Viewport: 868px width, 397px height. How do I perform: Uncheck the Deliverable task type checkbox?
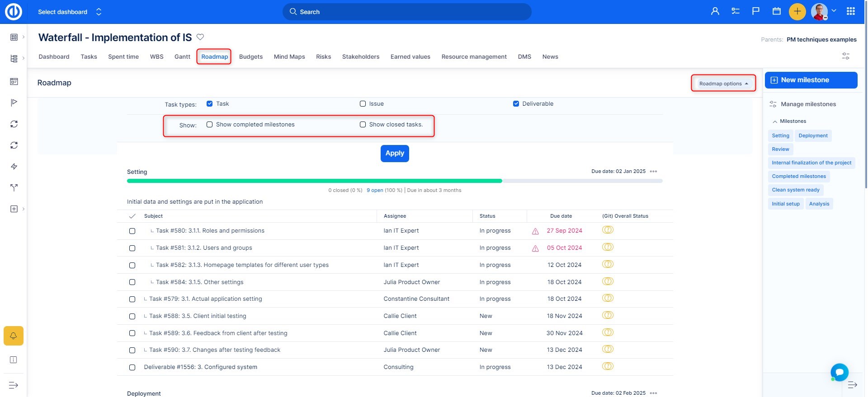tap(516, 104)
